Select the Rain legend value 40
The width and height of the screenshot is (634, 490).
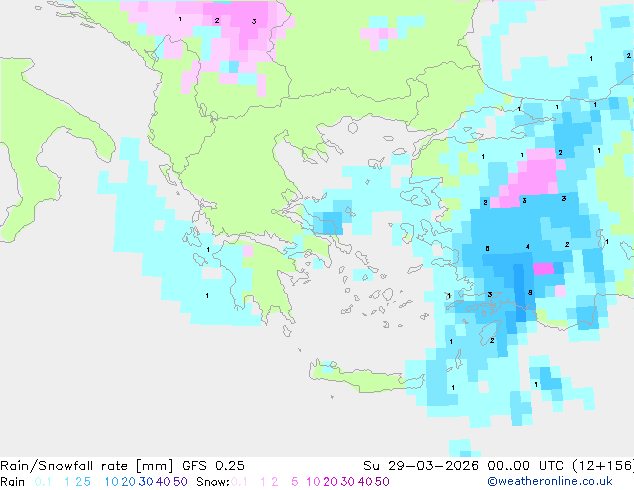pos(163,482)
